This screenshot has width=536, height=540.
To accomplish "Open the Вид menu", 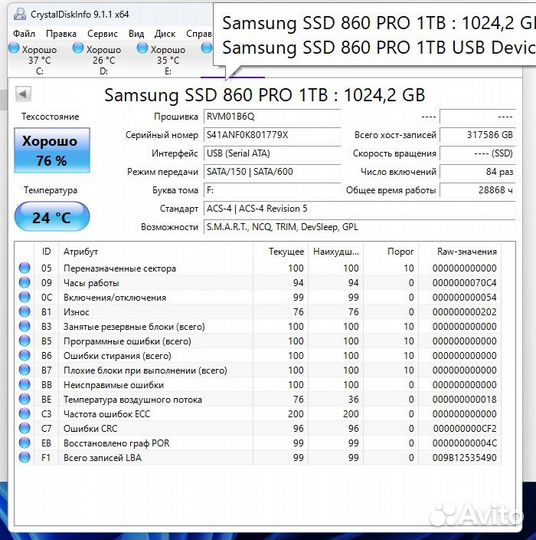I will pos(136,34).
